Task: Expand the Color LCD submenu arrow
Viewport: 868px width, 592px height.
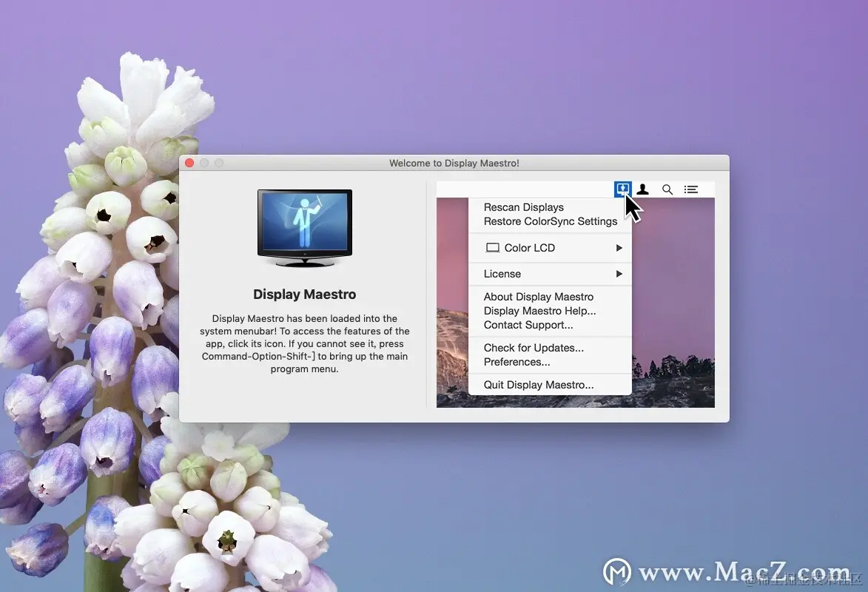Action: point(619,248)
